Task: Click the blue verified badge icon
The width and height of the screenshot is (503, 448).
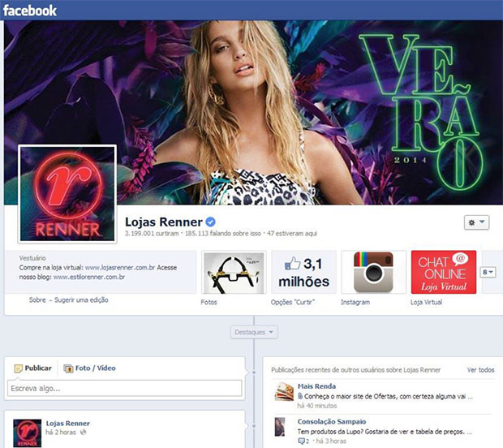Action: 210,222
